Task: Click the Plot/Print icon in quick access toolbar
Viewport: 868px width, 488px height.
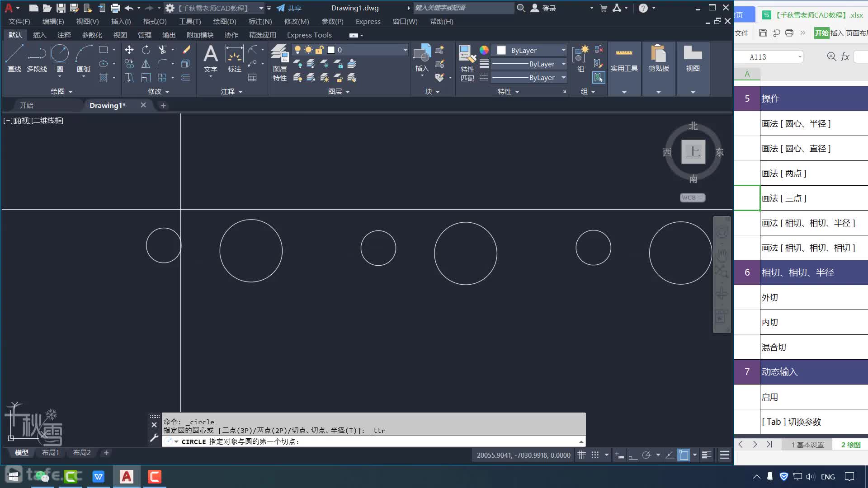Action: tap(115, 8)
